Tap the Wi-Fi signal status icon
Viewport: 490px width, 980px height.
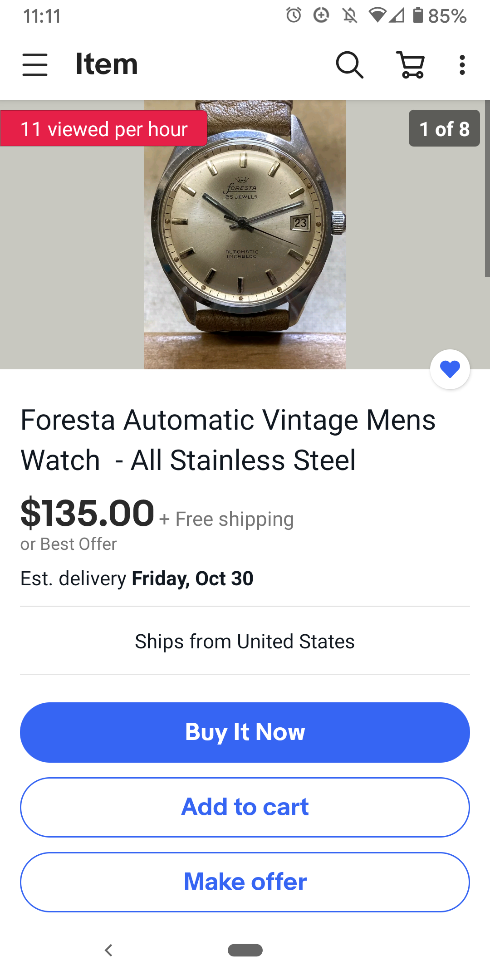(377, 15)
